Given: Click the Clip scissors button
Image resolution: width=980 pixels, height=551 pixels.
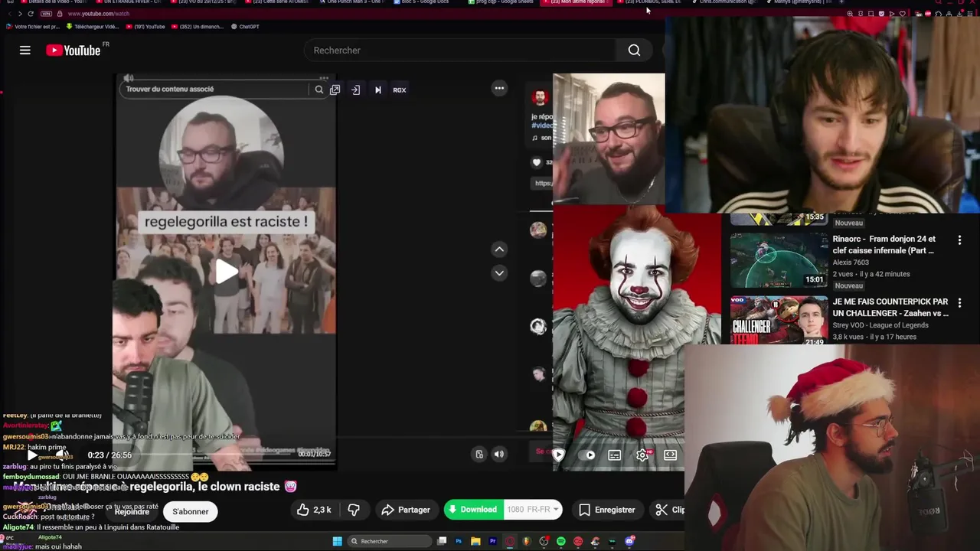Looking at the screenshot, I should point(668,510).
